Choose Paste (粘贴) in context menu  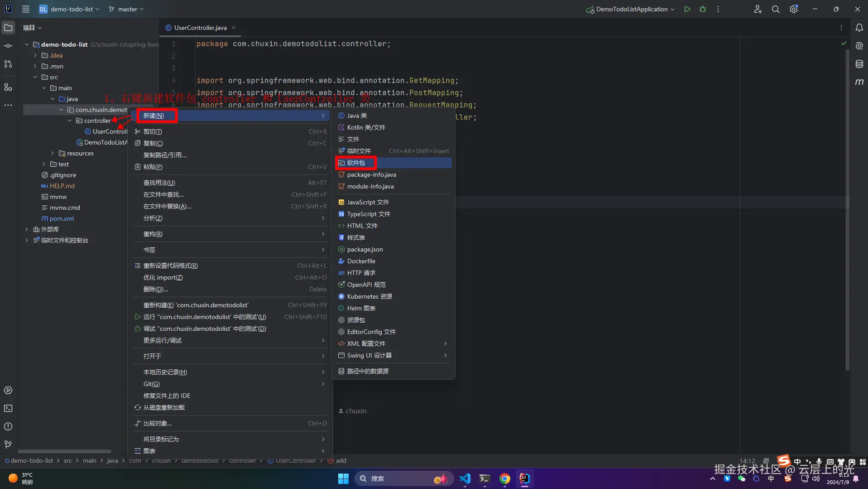230,167
